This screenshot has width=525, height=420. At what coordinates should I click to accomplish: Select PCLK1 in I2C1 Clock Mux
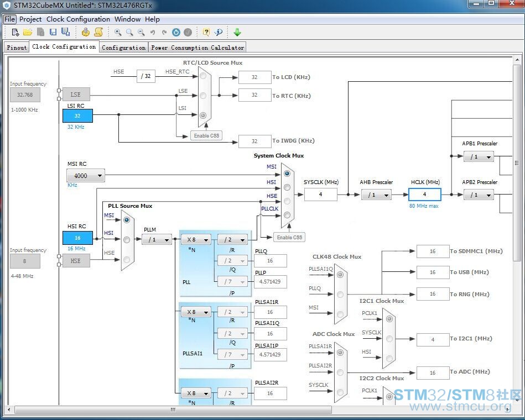tap(389, 319)
